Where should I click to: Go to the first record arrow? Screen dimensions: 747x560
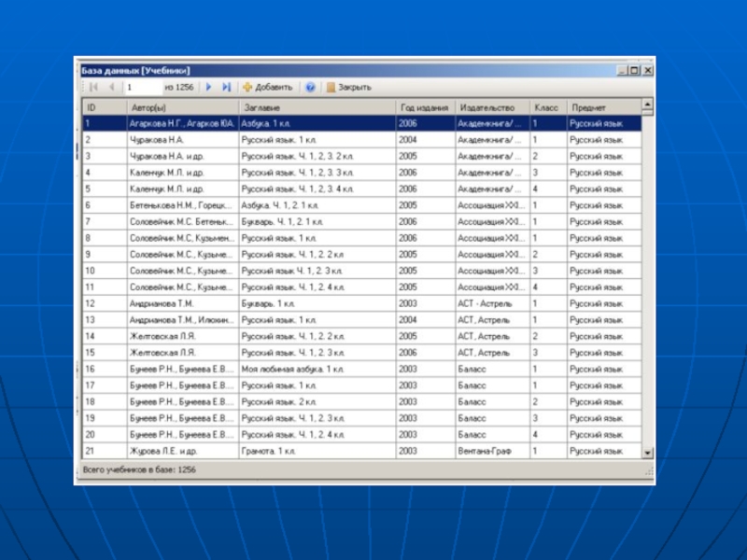coord(93,87)
